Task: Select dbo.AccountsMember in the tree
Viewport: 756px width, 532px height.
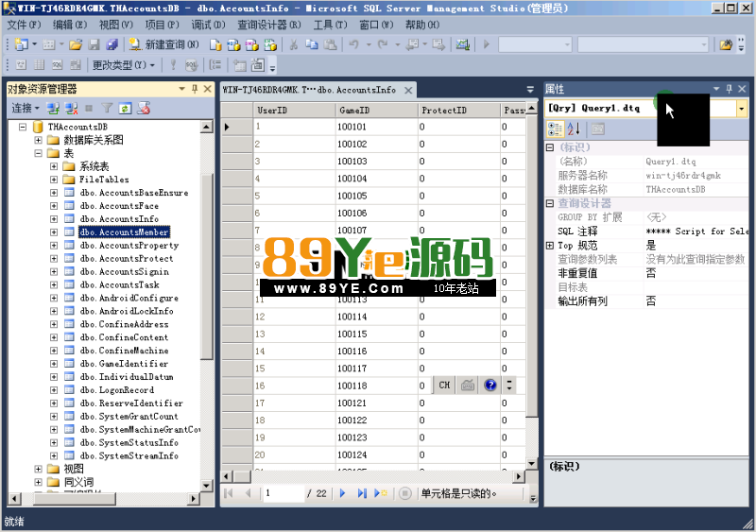Action: coord(125,232)
